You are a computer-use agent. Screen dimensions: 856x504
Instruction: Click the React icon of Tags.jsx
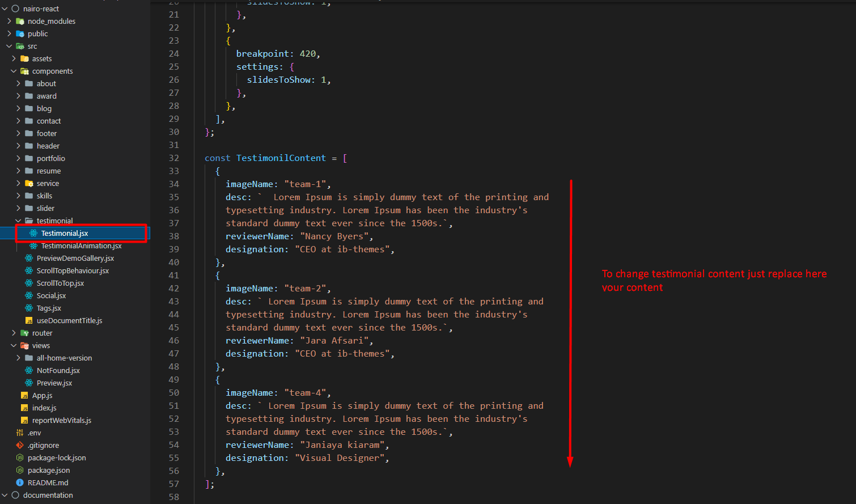[x=29, y=308]
